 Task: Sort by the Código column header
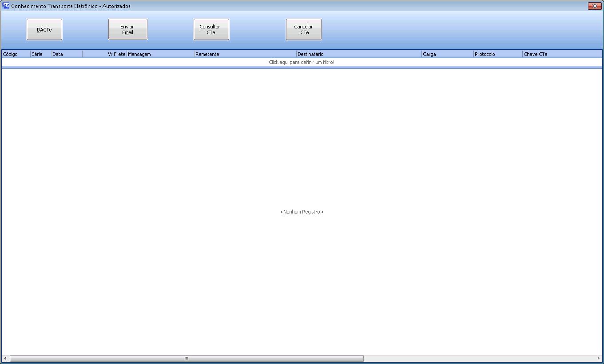[16, 54]
